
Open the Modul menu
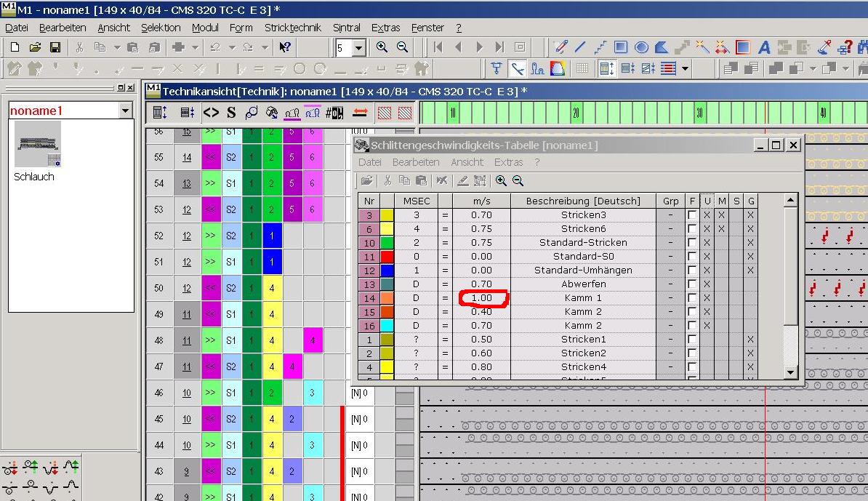click(x=205, y=28)
